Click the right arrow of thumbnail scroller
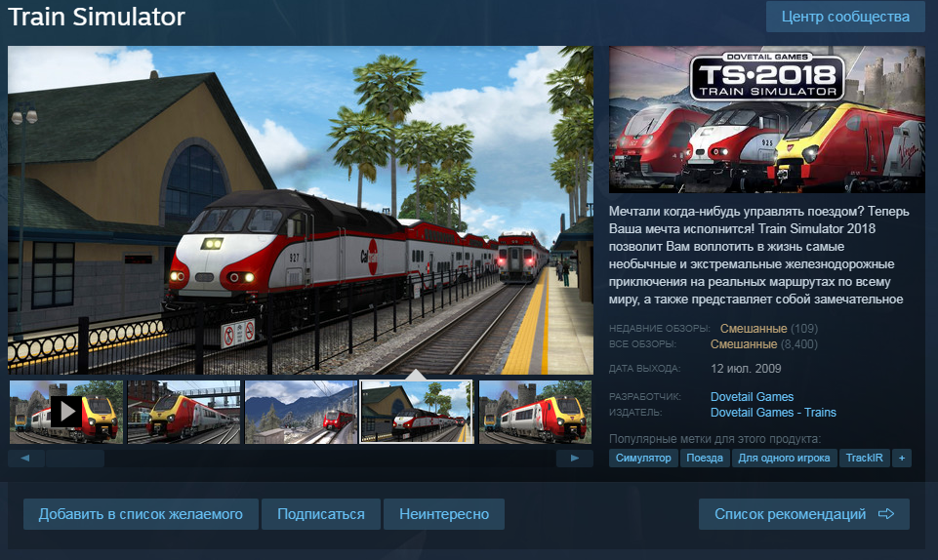Image resolution: width=938 pixels, height=560 pixels. (x=574, y=459)
